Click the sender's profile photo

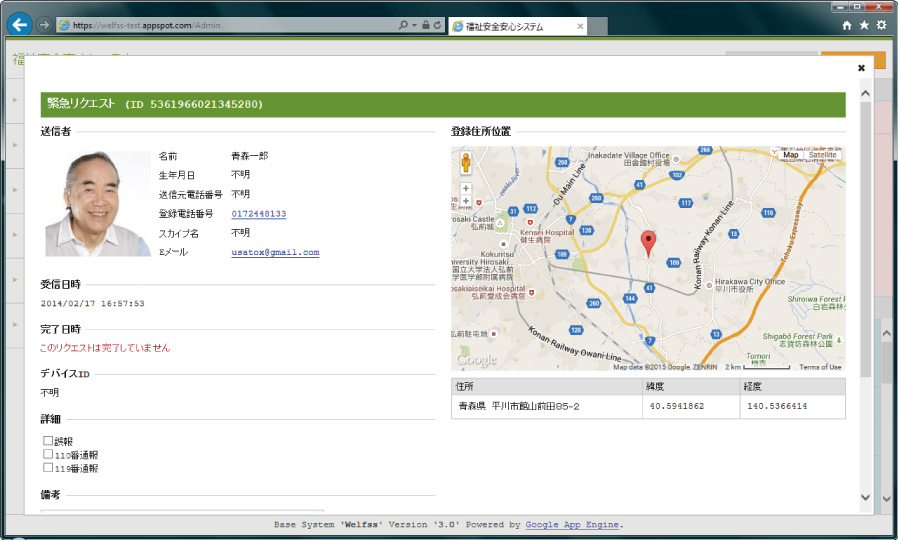98,203
